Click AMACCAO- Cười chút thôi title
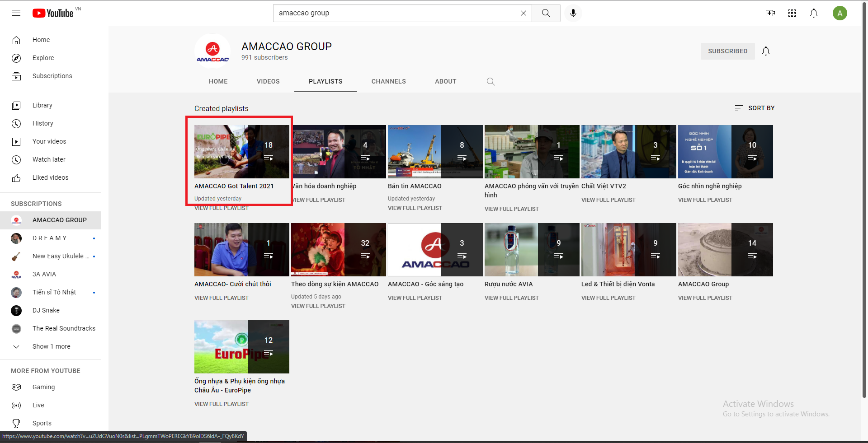Viewport: 868px width, 443px height. (233, 284)
